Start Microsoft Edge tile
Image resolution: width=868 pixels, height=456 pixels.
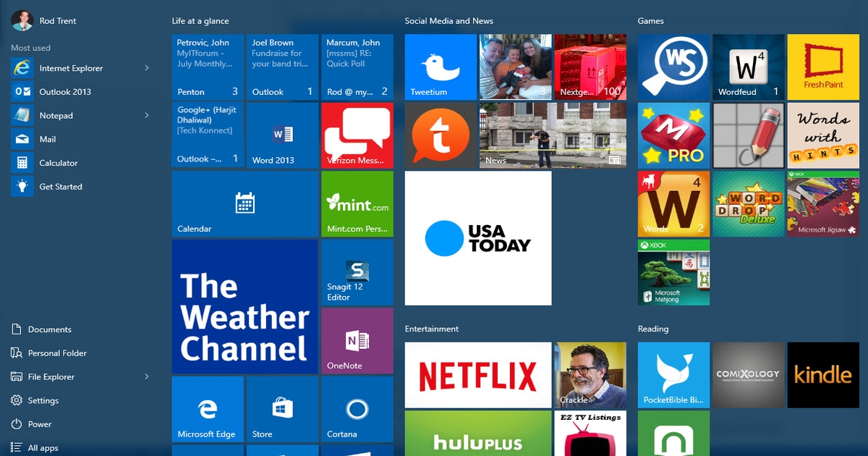pos(208,409)
